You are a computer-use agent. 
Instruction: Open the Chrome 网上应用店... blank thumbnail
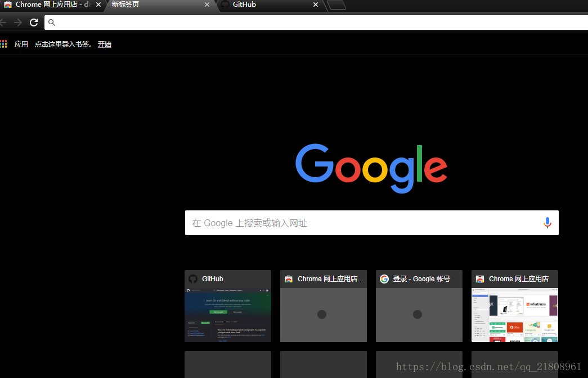(323, 314)
